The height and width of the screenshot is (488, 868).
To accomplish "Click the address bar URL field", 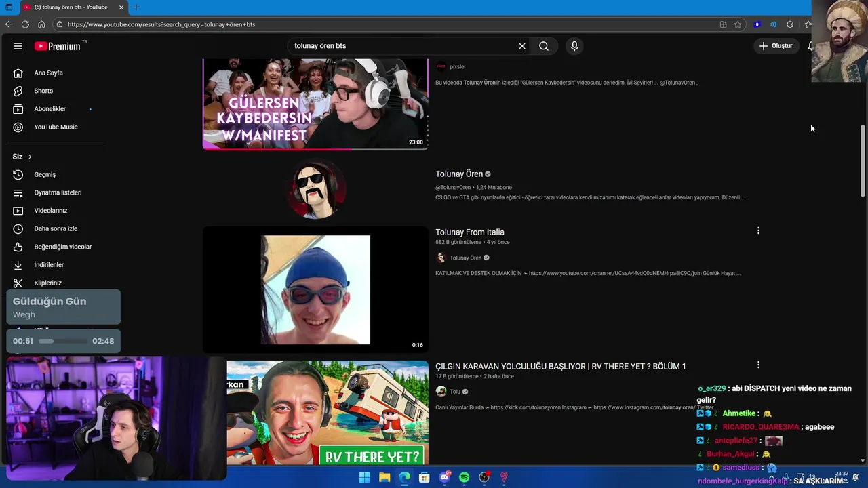I will tap(387, 24).
